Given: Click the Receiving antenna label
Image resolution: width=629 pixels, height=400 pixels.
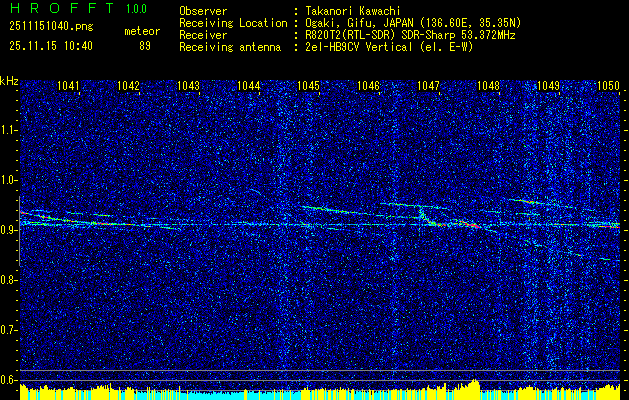Looking at the screenshot, I should click(x=230, y=47).
